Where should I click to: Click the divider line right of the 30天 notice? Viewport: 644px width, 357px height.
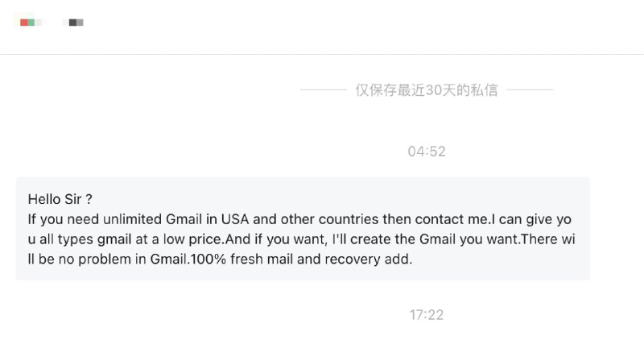[x=530, y=90]
